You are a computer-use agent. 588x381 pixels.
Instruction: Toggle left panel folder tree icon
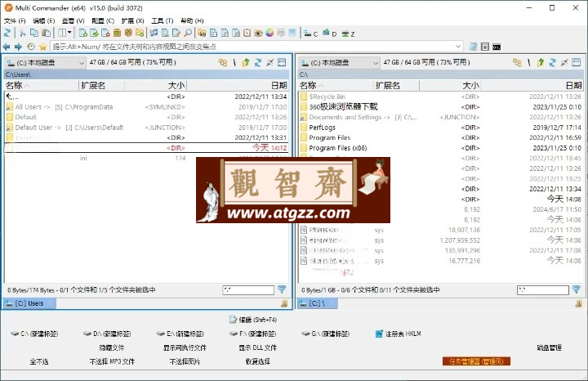223,63
